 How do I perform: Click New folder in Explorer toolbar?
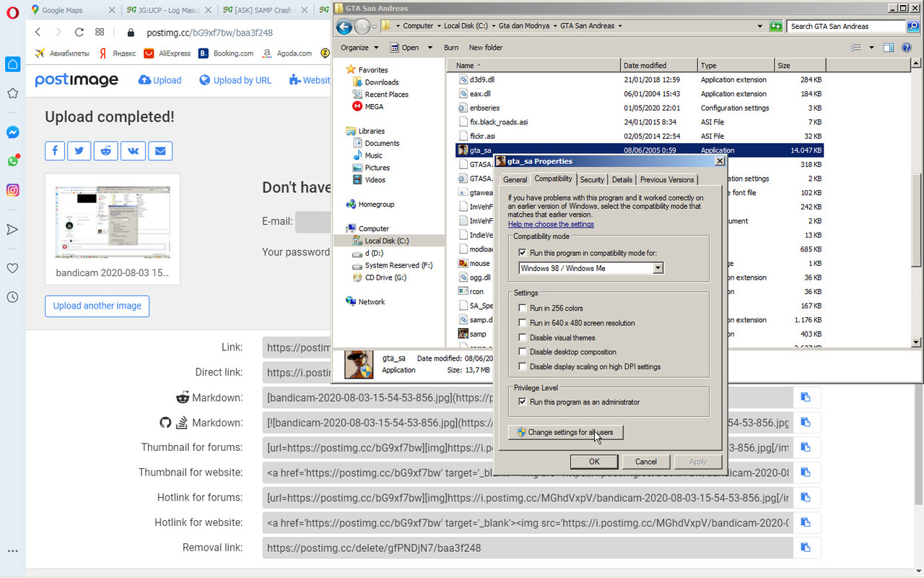coord(486,48)
